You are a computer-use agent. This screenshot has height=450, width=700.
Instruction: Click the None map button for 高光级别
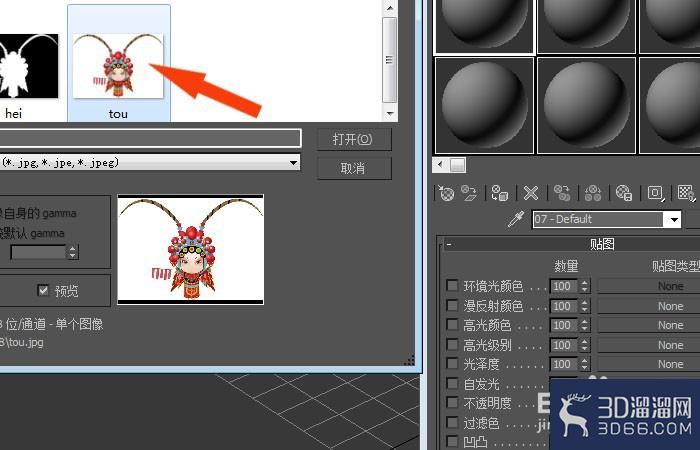pos(649,345)
